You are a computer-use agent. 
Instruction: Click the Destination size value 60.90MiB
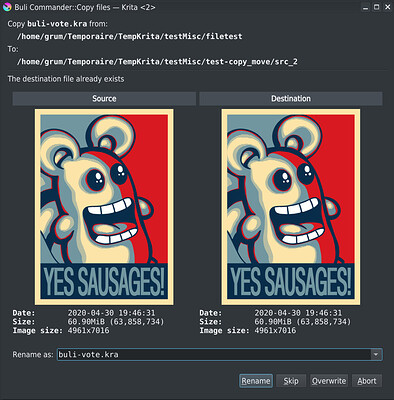[303, 322]
